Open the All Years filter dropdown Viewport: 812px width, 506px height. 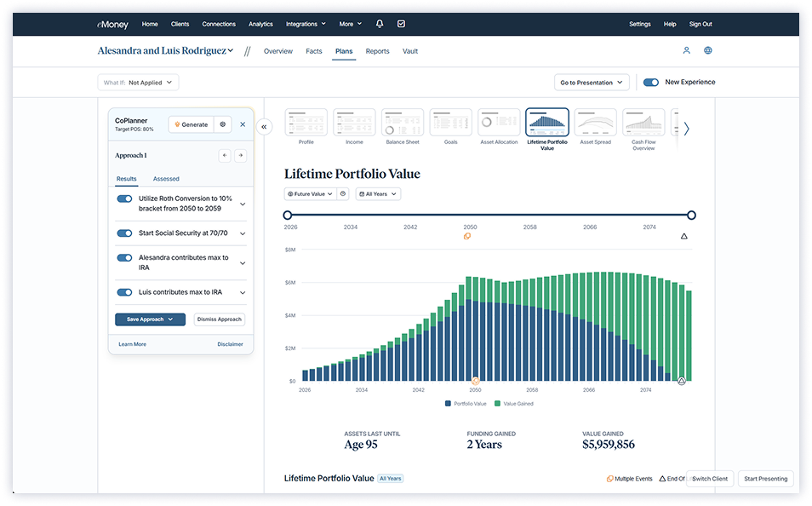(x=377, y=194)
